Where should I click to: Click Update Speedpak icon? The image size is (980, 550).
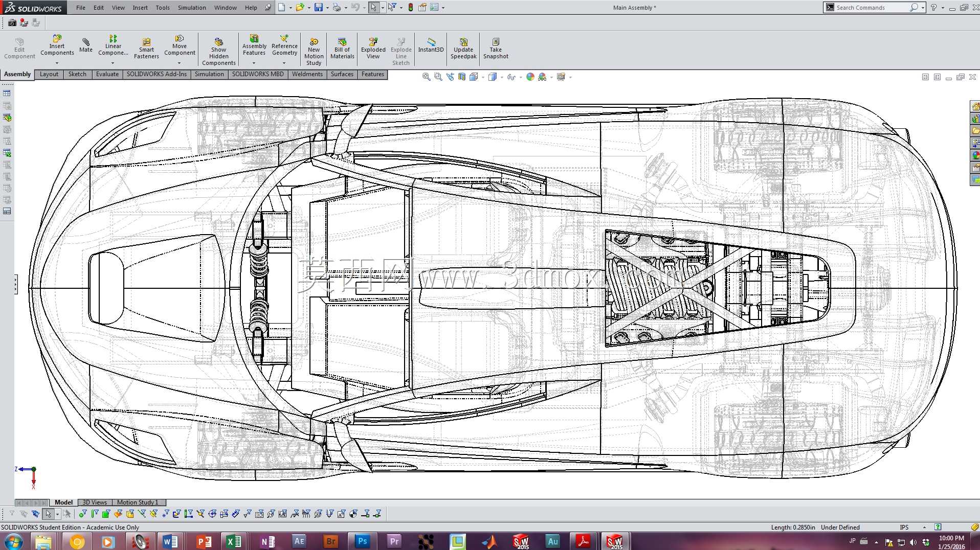click(463, 49)
